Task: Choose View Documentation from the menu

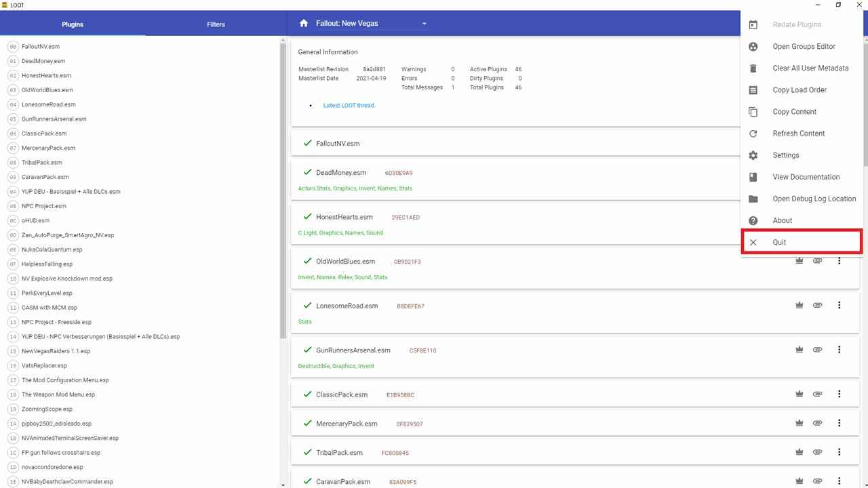Action: coord(802,177)
